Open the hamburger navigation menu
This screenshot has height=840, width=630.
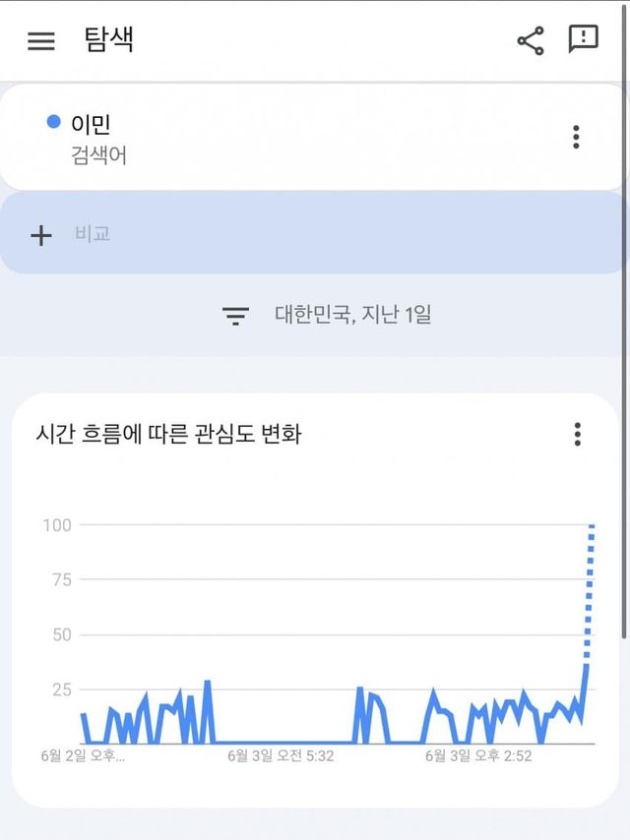click(x=41, y=40)
